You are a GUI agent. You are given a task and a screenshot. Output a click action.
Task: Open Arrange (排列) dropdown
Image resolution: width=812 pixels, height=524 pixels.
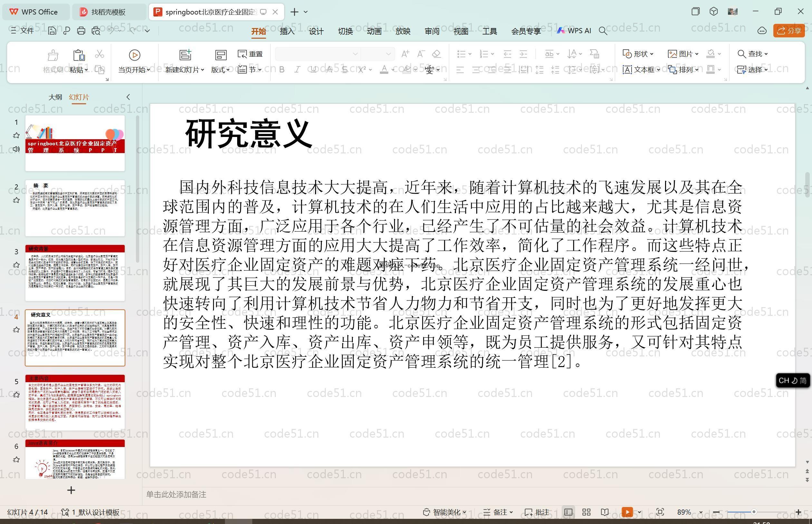coord(683,69)
